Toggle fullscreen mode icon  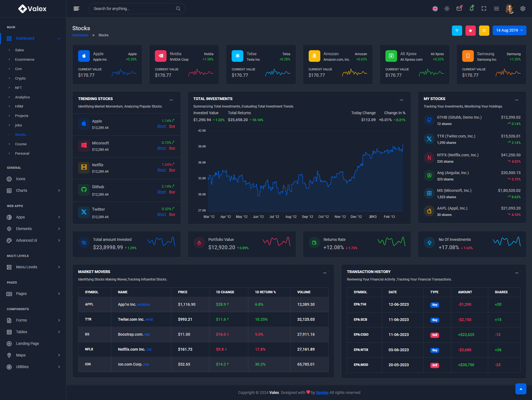tap(484, 9)
